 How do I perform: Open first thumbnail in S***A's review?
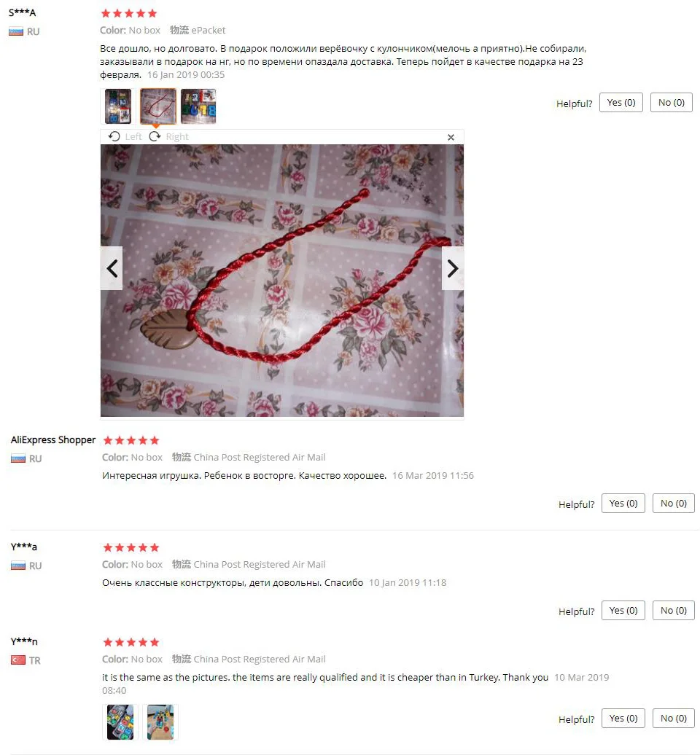[x=118, y=106]
